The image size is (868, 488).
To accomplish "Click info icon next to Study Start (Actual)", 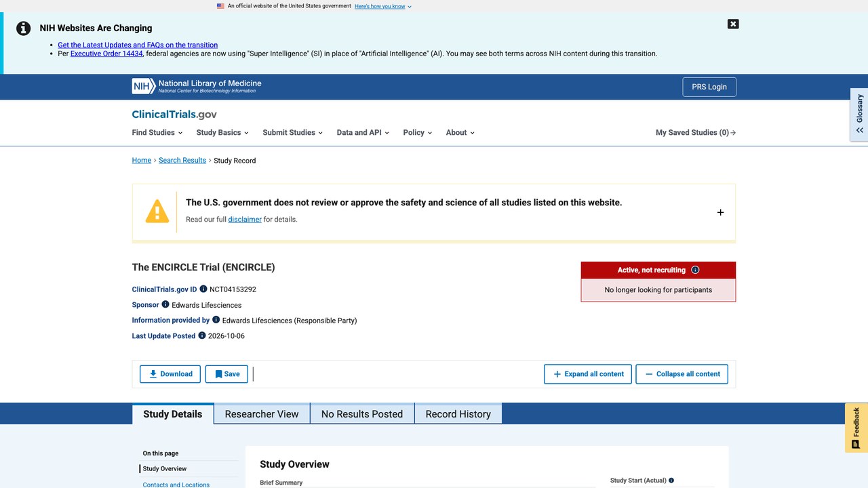I will point(671,481).
